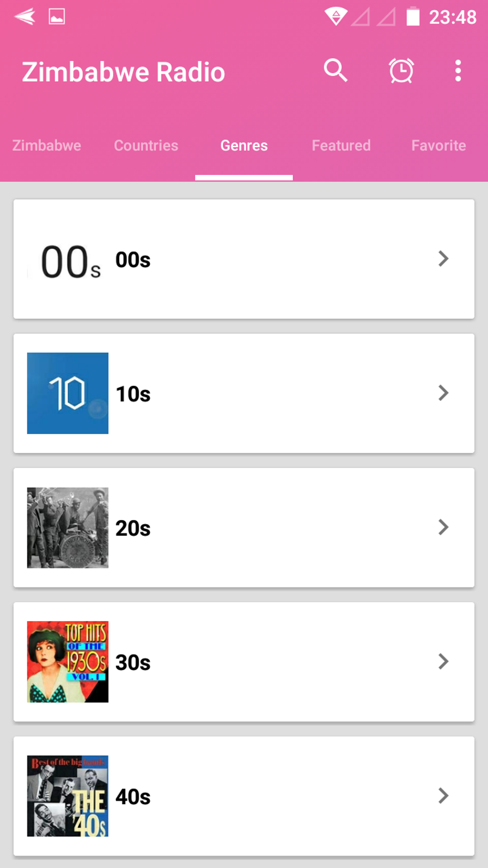Expand the 30s genre chevron
This screenshot has height=868, width=488.
click(x=444, y=662)
